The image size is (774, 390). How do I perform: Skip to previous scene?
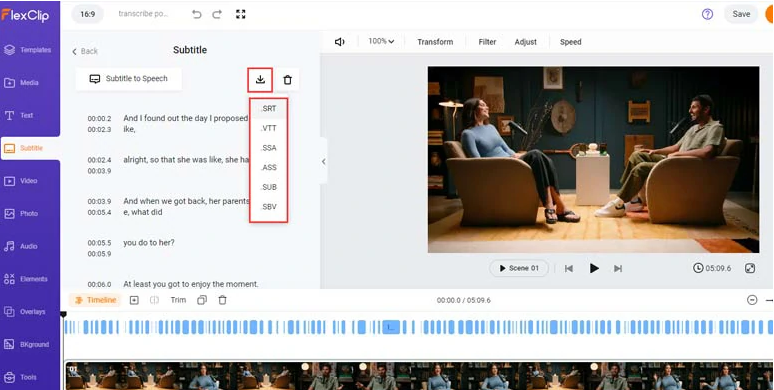point(569,269)
